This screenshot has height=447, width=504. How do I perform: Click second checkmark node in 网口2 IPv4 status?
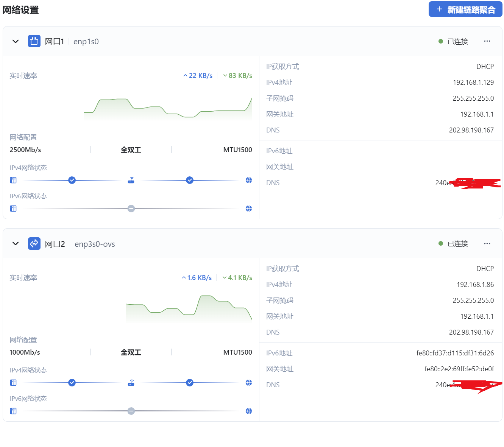(x=190, y=383)
